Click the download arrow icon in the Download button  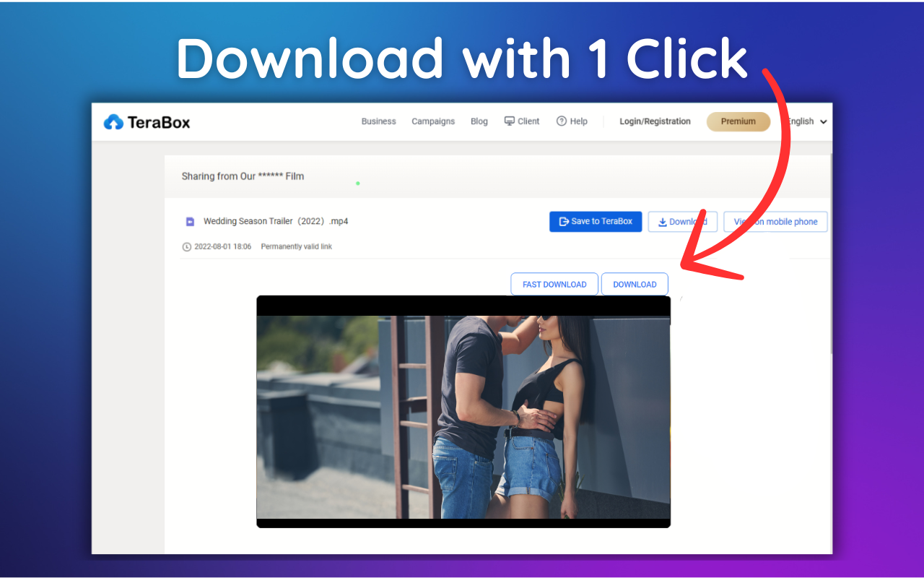(x=663, y=221)
